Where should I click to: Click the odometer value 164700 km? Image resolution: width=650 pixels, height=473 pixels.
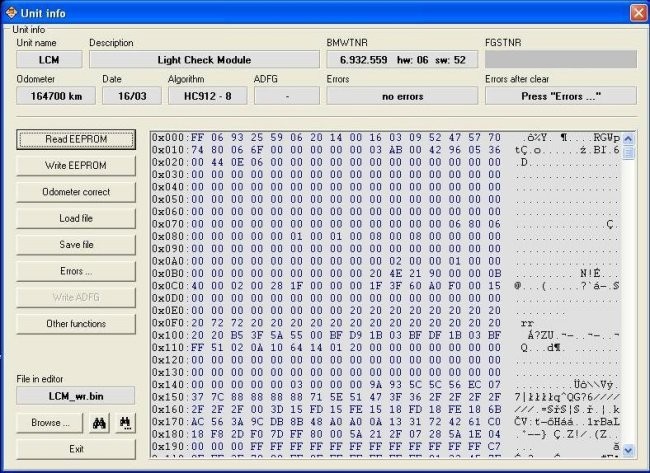click(x=56, y=96)
